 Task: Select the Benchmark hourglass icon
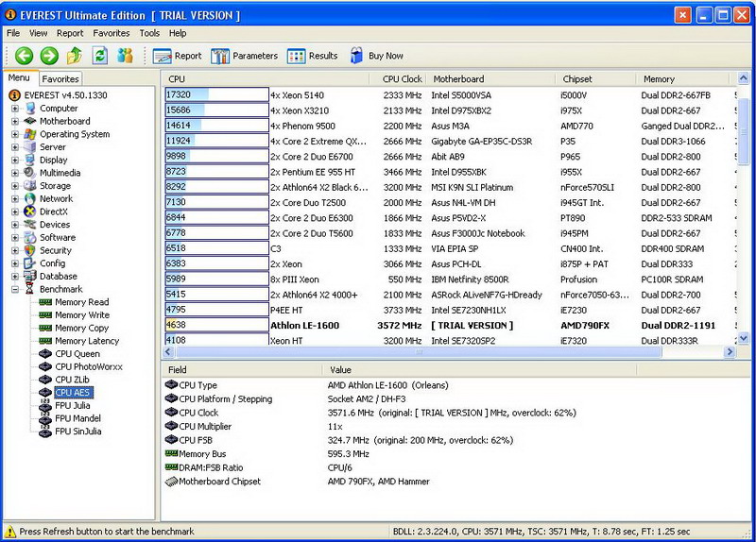click(x=30, y=289)
